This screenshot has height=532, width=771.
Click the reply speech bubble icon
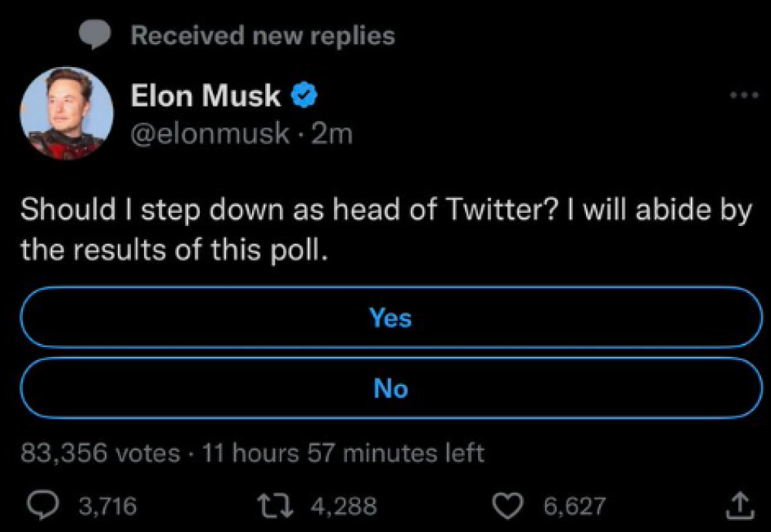(x=42, y=506)
